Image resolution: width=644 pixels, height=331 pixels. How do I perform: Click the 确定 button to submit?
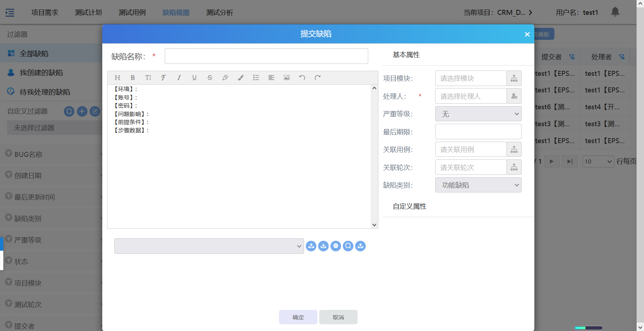pos(298,317)
